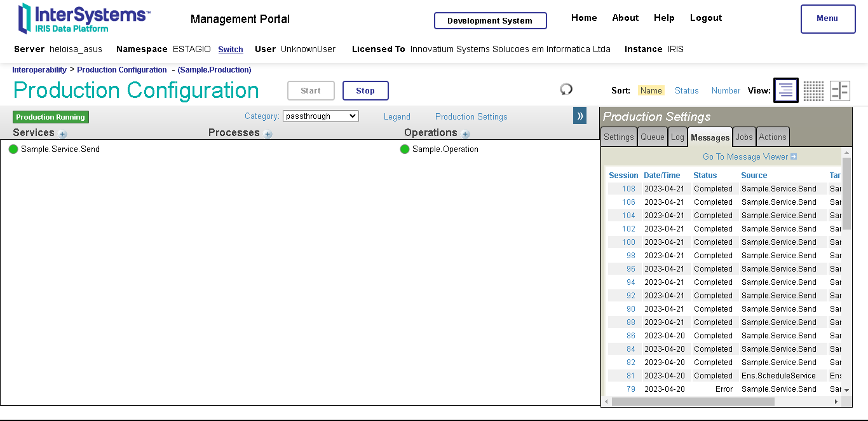The image size is (868, 421).
Task: Sort items by Status
Action: click(686, 91)
